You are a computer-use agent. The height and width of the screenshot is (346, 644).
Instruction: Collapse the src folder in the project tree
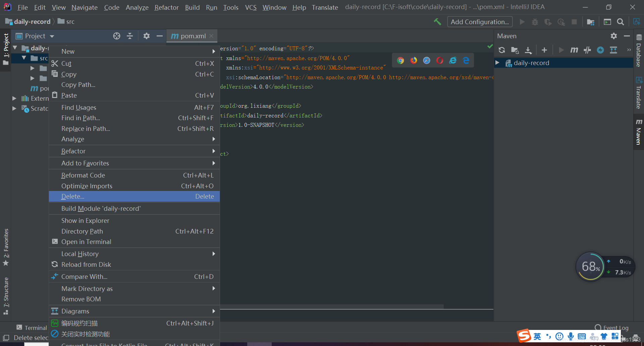click(x=24, y=58)
